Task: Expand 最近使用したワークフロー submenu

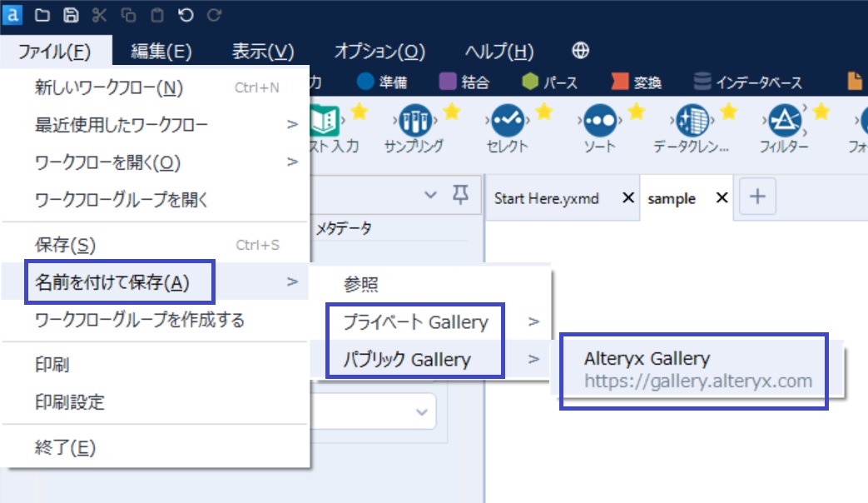Action: [x=292, y=125]
